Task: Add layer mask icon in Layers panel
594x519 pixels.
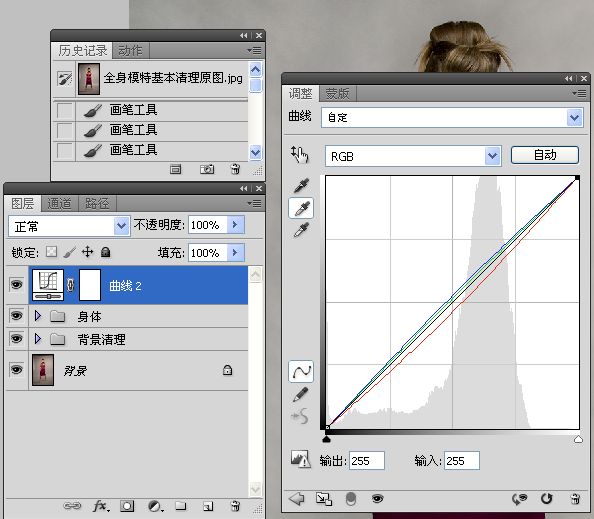Action: [127, 506]
